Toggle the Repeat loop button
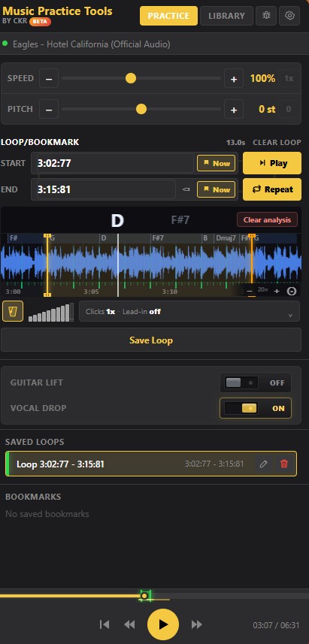309x644 pixels. click(x=272, y=189)
